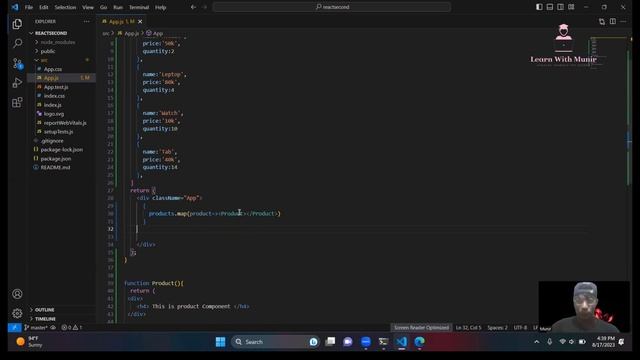Viewport: 640px width, 360px height.
Task: Go forward with the navigation arrow
Action: (204, 7)
